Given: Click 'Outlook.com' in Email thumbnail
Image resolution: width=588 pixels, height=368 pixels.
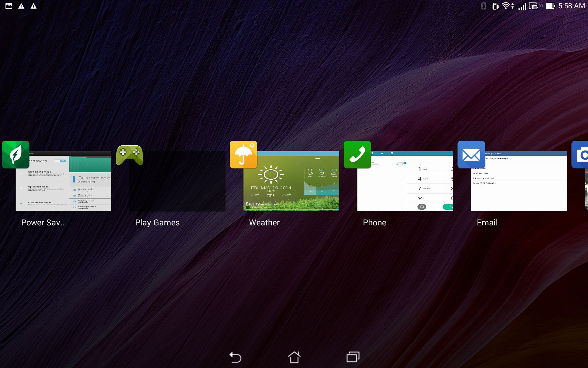Looking at the screenshot, I should (480, 173).
